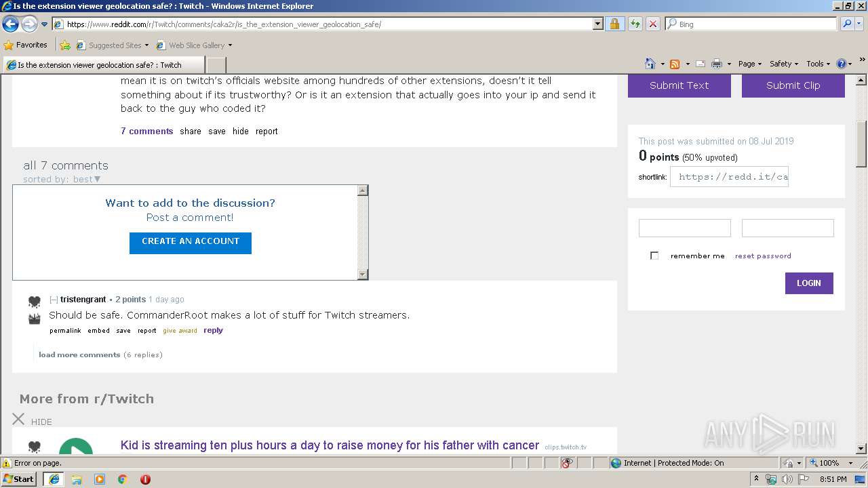The image size is (868, 488).
Task: Open Windows Explorer from the taskbar
Action: [77, 479]
